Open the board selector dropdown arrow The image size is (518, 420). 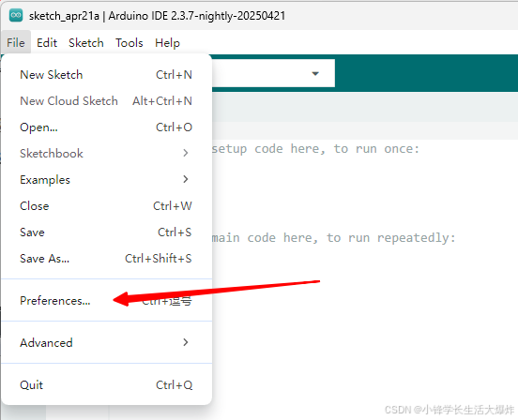pyautogui.click(x=315, y=73)
